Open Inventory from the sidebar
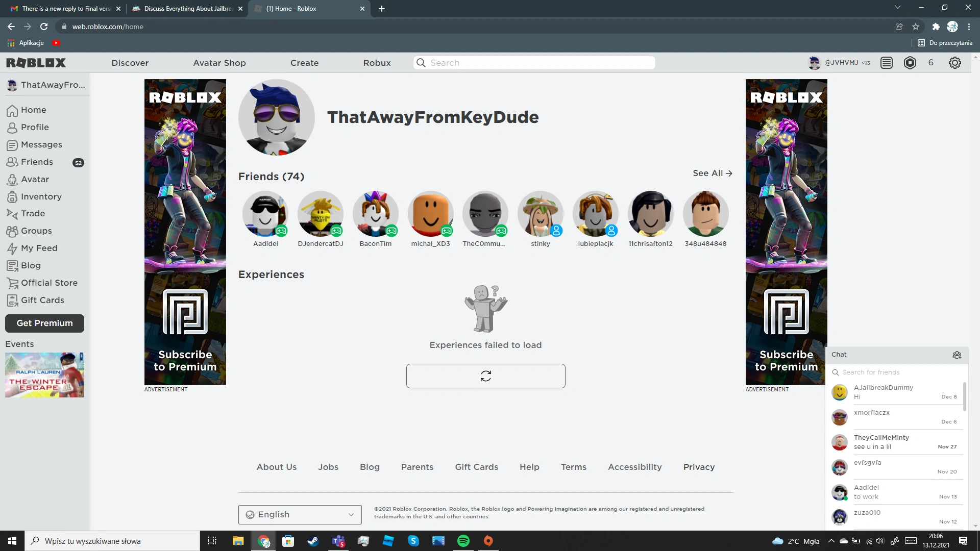The image size is (980, 551). [x=41, y=196]
